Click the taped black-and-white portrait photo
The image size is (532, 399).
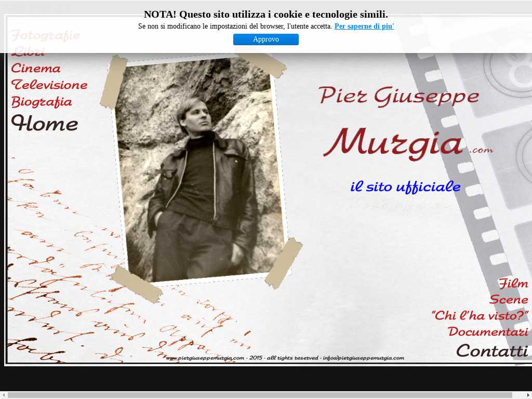pyautogui.click(x=200, y=171)
